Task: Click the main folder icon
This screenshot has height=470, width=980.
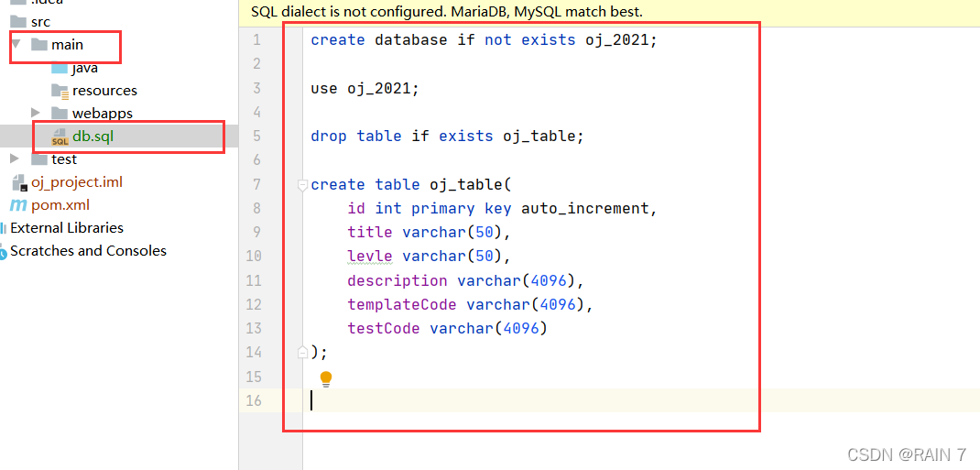Action: pos(38,45)
